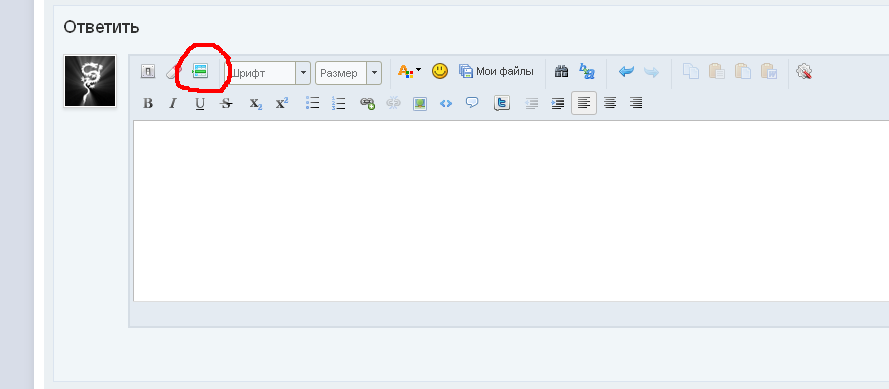Click the eraser remove-formatting icon
The height and width of the screenshot is (389, 889).
pyautogui.click(x=172, y=71)
